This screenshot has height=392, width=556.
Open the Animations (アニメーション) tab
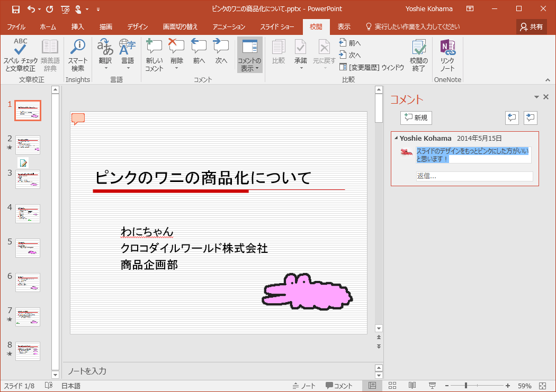coord(229,26)
